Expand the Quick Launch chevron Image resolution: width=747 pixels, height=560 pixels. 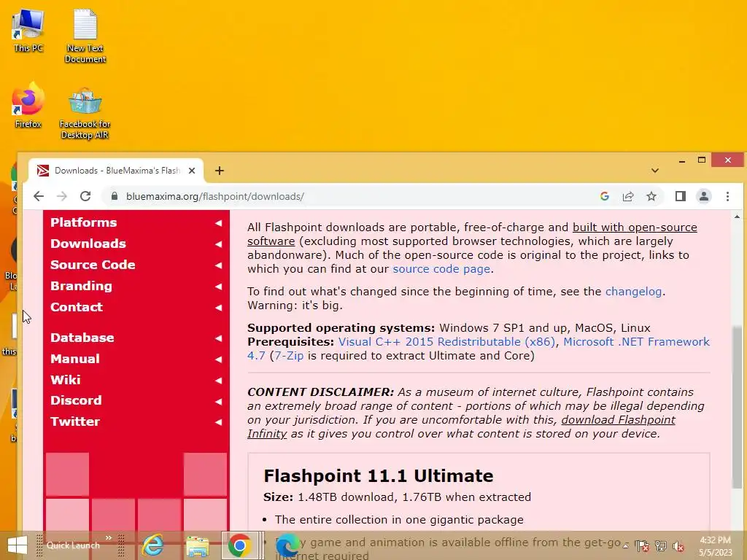[x=109, y=538]
